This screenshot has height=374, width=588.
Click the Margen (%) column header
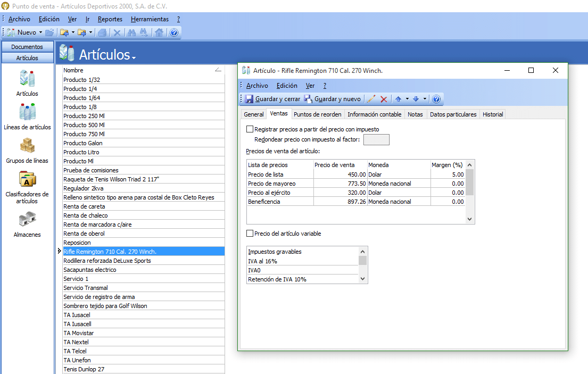448,165
